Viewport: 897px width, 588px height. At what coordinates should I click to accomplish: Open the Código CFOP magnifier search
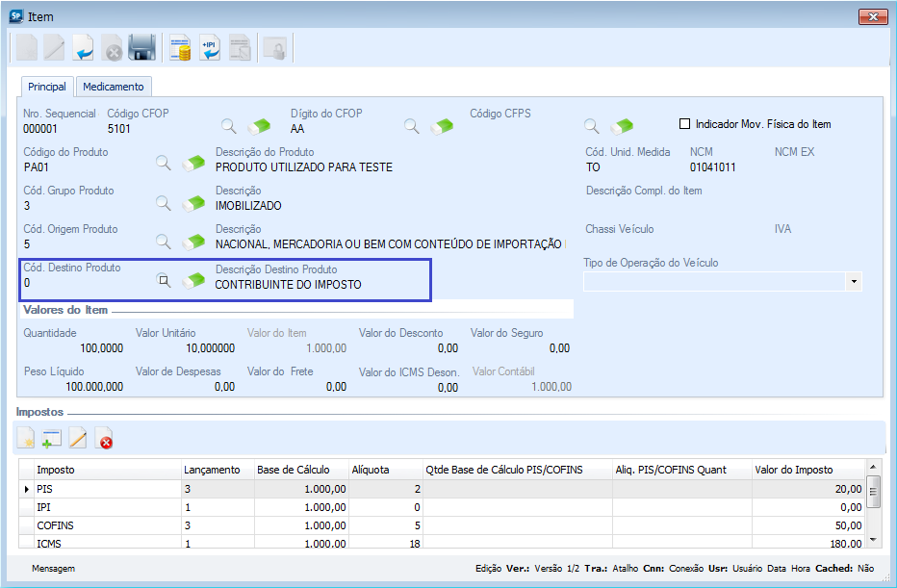tap(229, 126)
